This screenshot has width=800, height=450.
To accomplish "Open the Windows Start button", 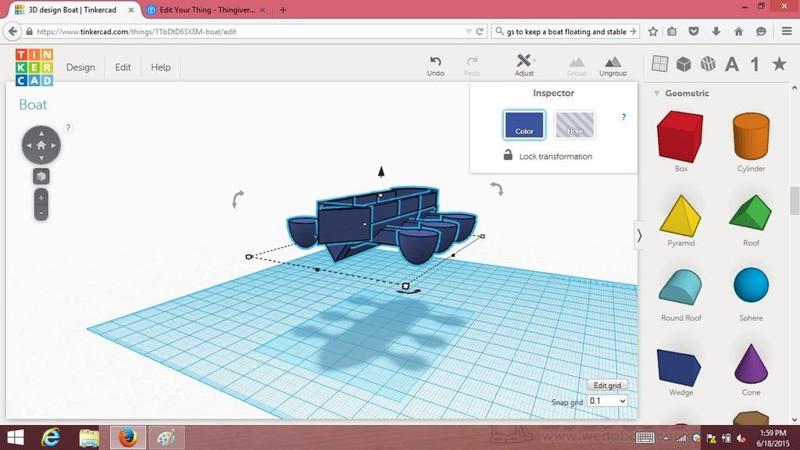I will [x=15, y=438].
